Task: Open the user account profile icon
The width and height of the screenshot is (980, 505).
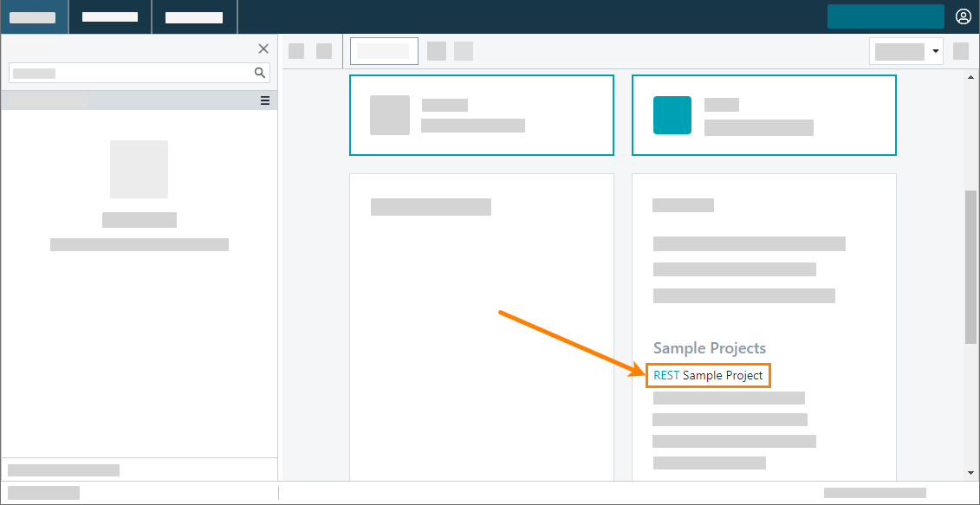Action: (x=963, y=16)
